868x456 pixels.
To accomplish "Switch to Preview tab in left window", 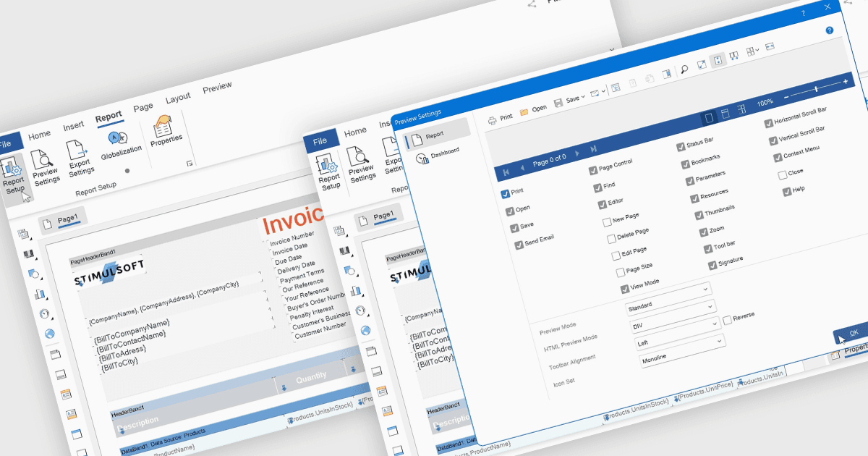I will pos(217,88).
